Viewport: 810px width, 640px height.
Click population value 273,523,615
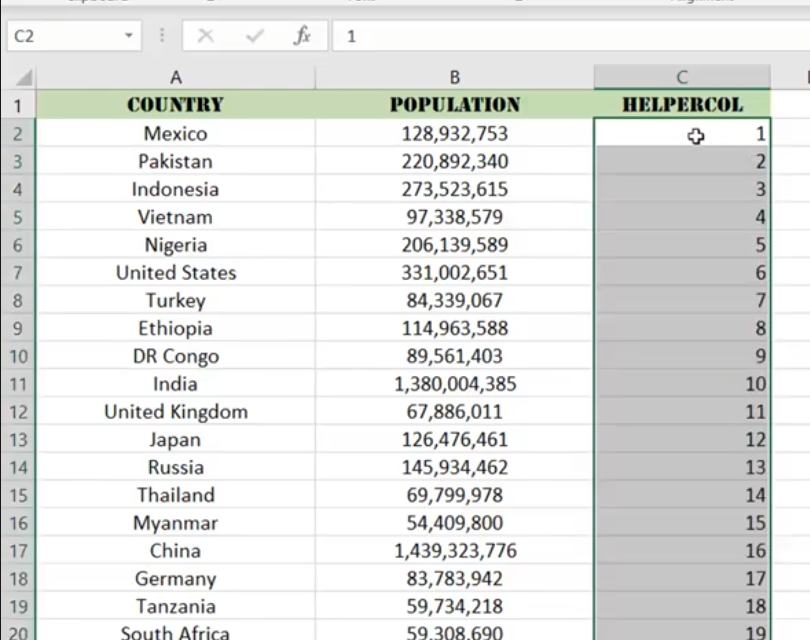click(455, 189)
